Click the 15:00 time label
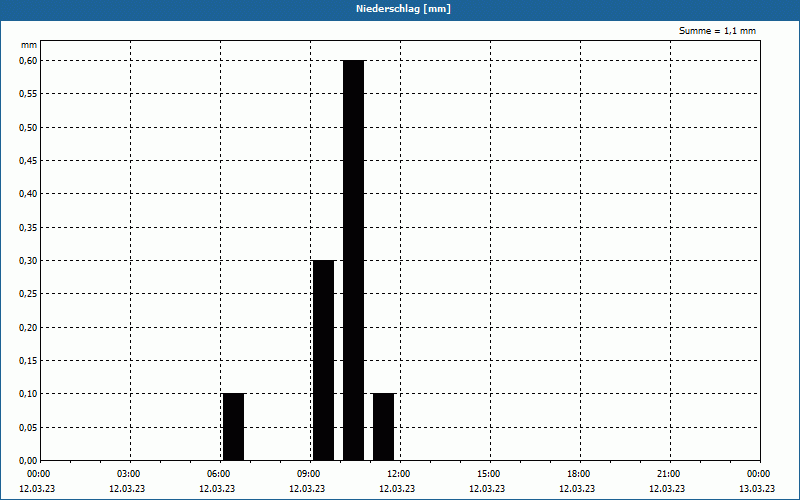Screen dimensions: 800x500 pyautogui.click(x=489, y=474)
